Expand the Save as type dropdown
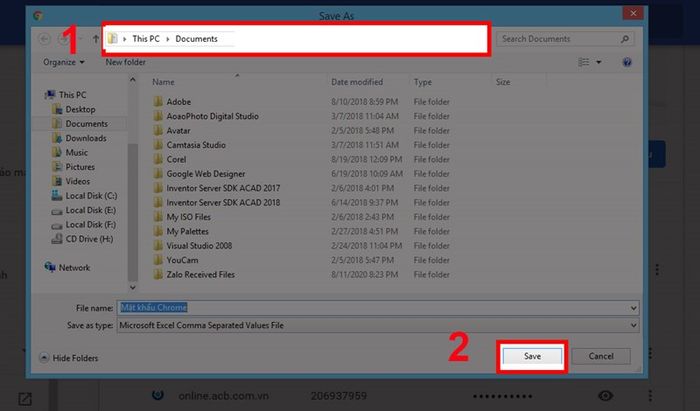Image resolution: width=700 pixels, height=411 pixels. coord(633,325)
